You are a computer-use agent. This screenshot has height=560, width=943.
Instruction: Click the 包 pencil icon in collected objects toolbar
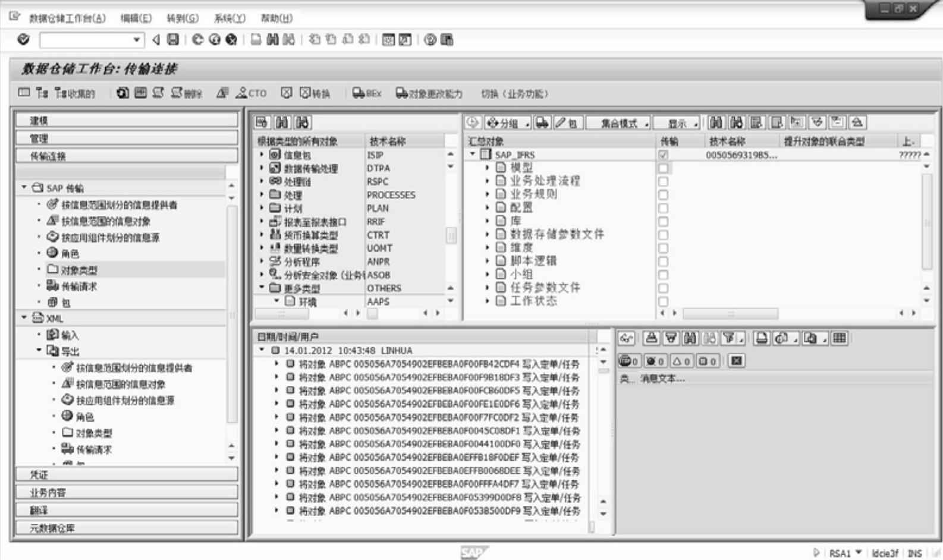pos(567,122)
